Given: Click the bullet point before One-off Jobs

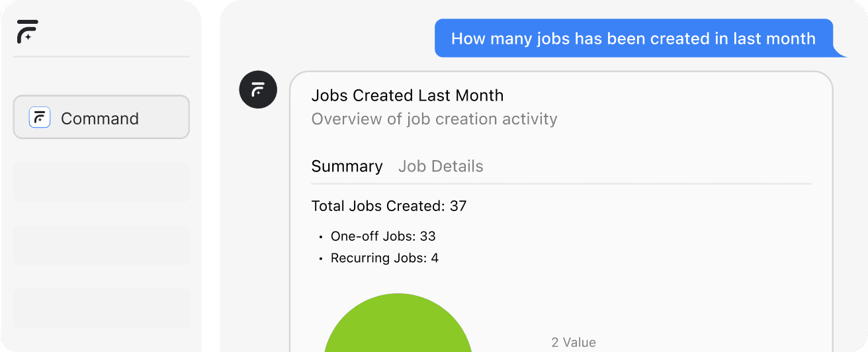Looking at the screenshot, I should 321,237.
